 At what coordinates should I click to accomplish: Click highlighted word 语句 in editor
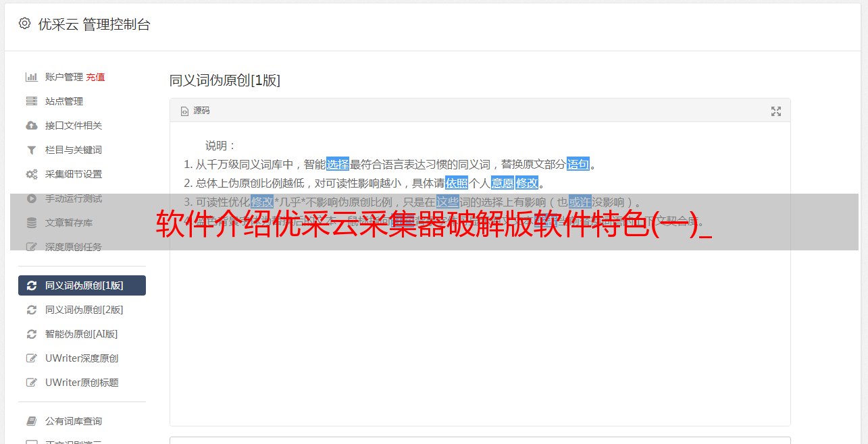coord(578,164)
